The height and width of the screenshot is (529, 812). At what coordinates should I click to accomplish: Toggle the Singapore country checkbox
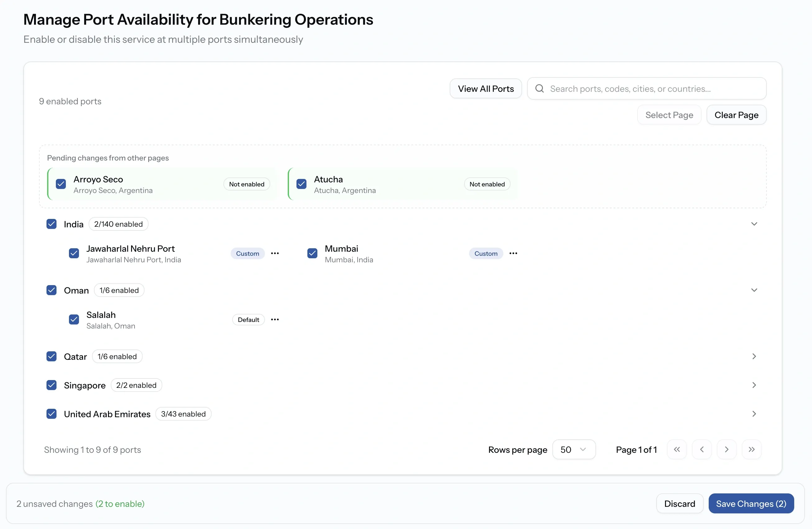click(x=51, y=385)
